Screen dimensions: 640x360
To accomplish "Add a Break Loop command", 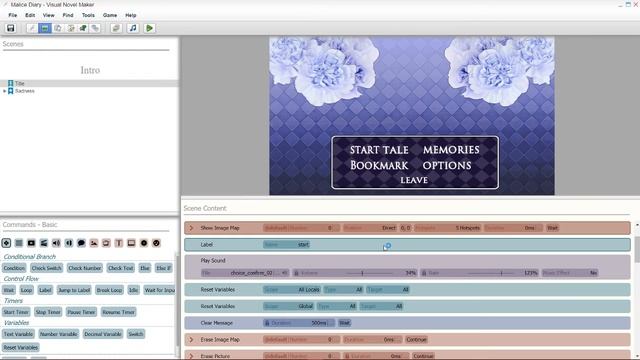I will click(x=109, y=290).
